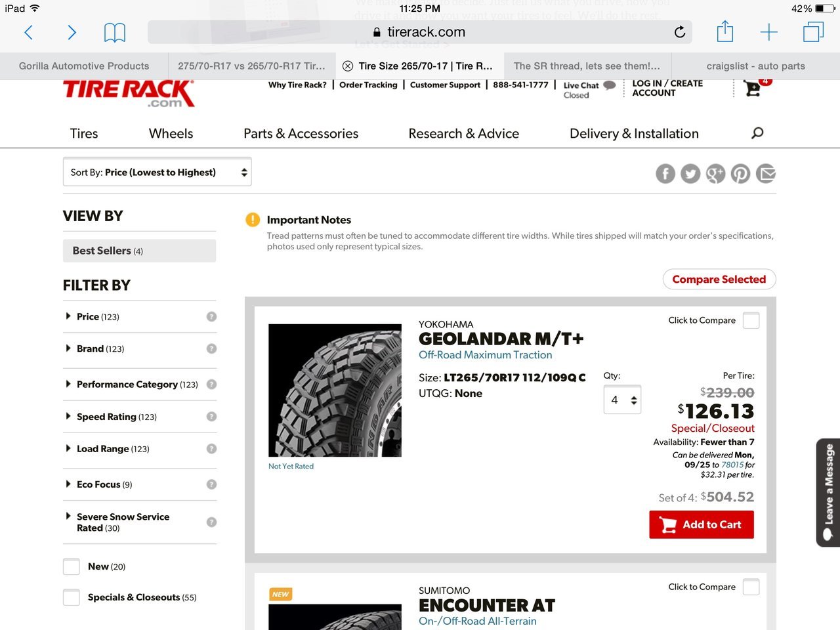840x630 pixels.
Task: Open the Order Tracking link
Action: coord(368,85)
